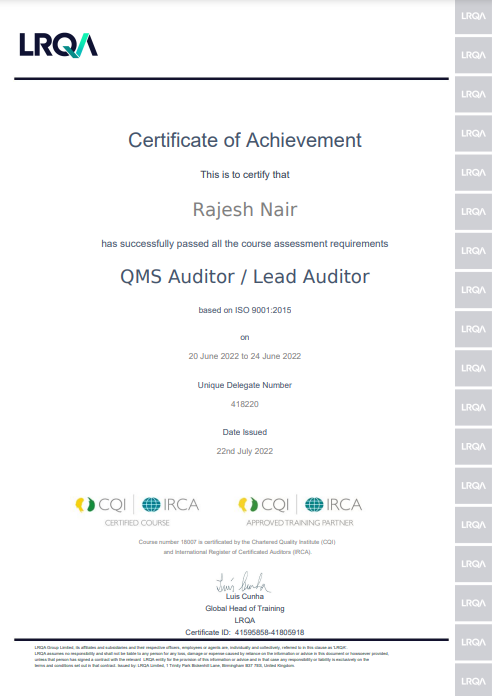Select the name 'Rajesh Nair'
This screenshot has height=696, width=492.
point(245,210)
